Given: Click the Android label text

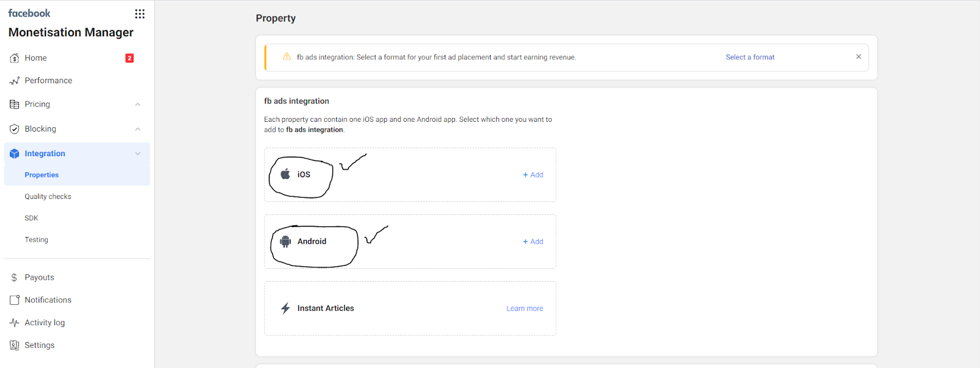Looking at the screenshot, I should 312,241.
